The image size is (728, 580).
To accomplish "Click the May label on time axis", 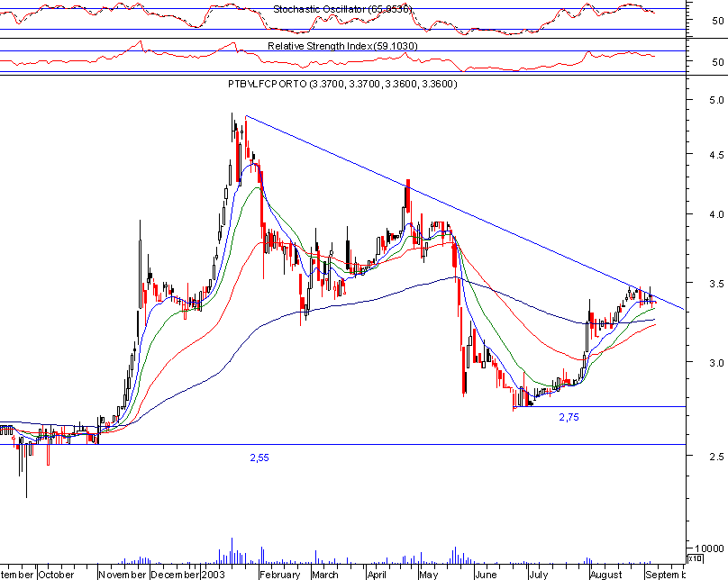I will click(428, 575).
